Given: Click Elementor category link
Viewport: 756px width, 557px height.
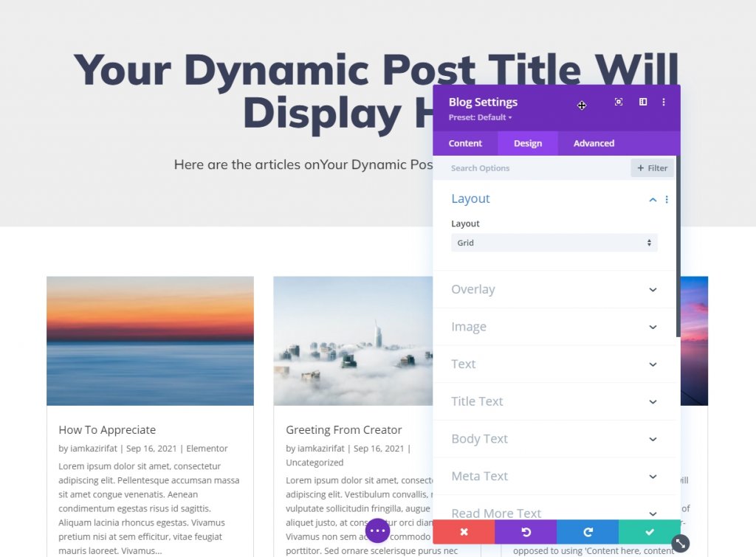Looking at the screenshot, I should click(x=207, y=449).
